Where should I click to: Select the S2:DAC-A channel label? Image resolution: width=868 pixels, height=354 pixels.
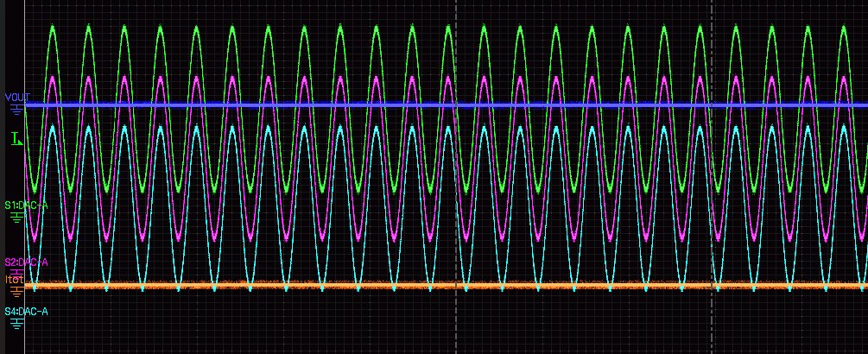click(26, 262)
